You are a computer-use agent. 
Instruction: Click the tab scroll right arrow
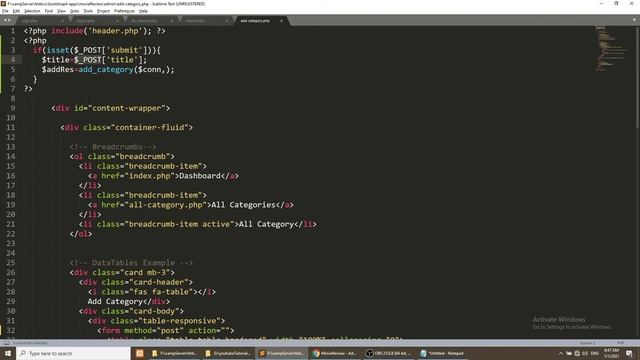(9, 20)
